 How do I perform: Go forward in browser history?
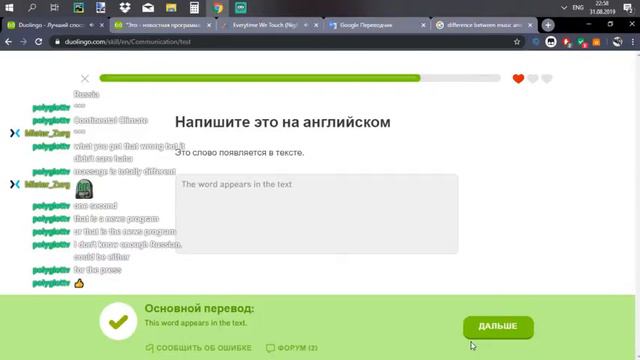point(23,42)
